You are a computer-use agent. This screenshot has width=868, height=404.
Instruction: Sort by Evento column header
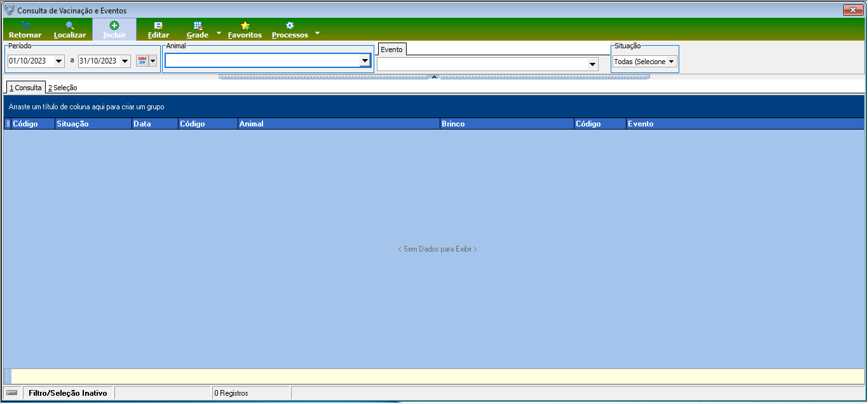coord(745,124)
